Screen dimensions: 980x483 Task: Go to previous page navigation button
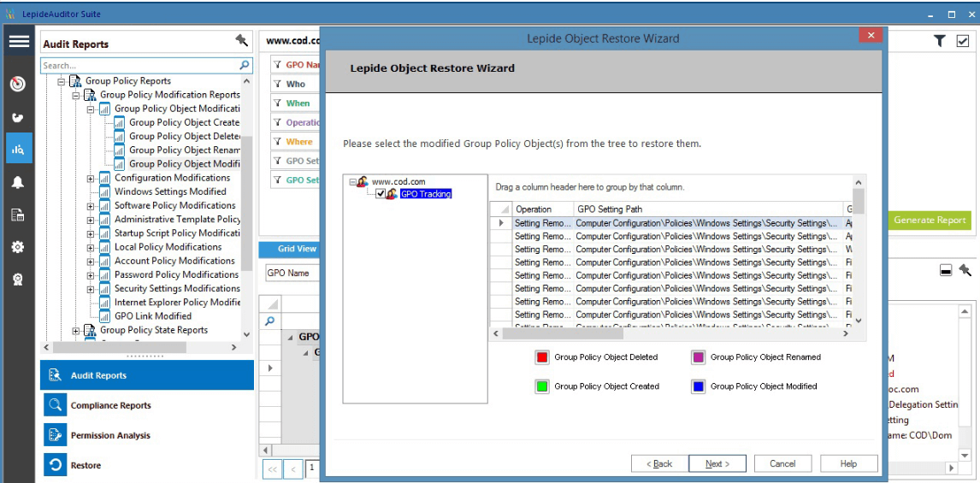tap(293, 468)
